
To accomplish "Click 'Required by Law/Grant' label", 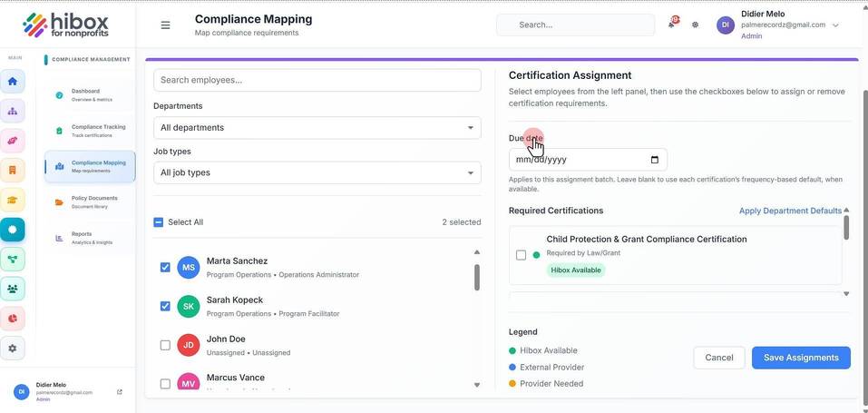I will click(583, 252).
